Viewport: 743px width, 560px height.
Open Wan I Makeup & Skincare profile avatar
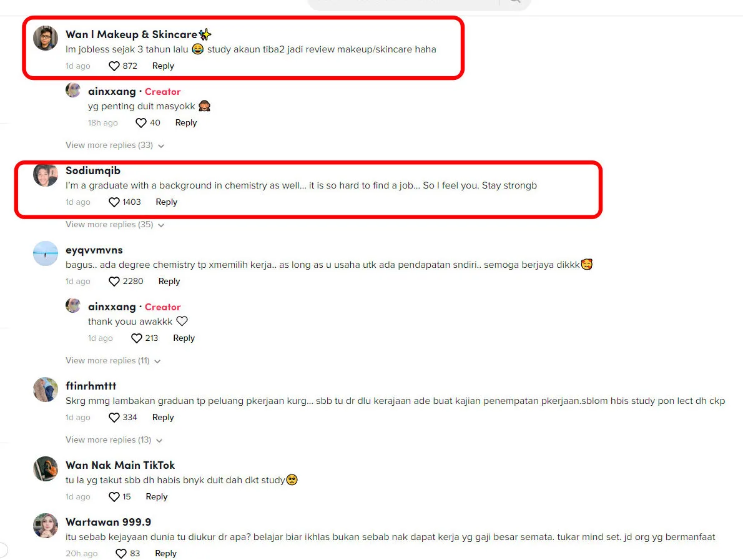pyautogui.click(x=46, y=38)
